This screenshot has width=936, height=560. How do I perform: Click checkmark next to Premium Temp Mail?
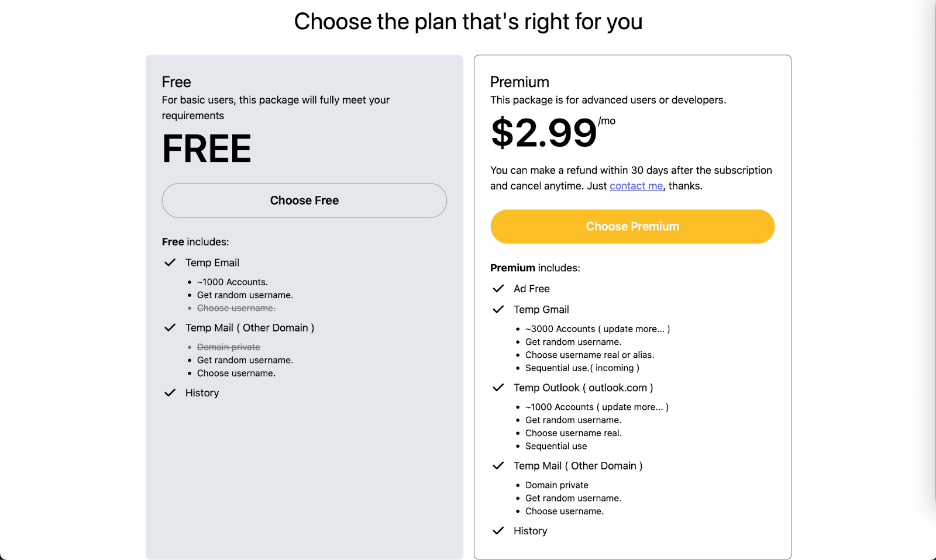498,466
